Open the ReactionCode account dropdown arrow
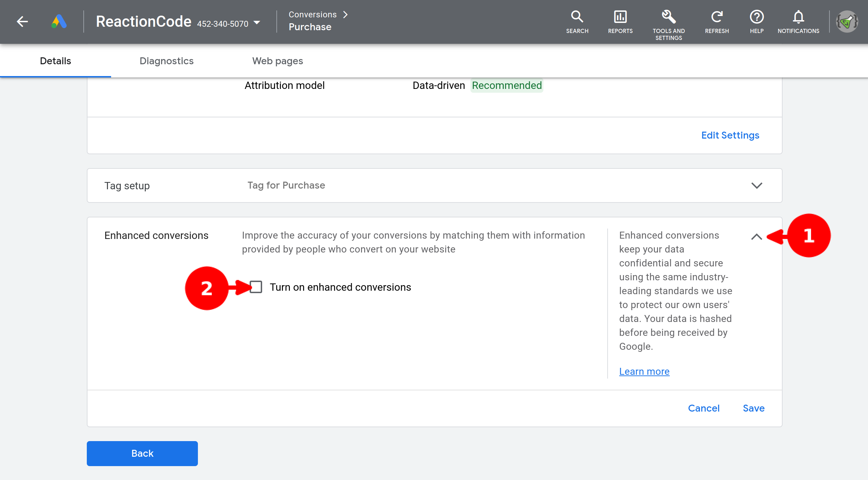 coord(257,23)
